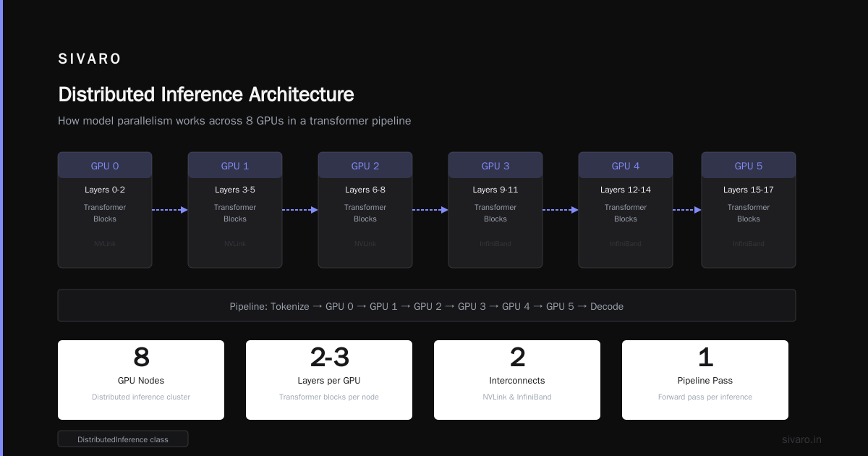This screenshot has height=456, width=868.
Task: Click the arrow between GPU 2 and GPU 3
Action: click(430, 210)
